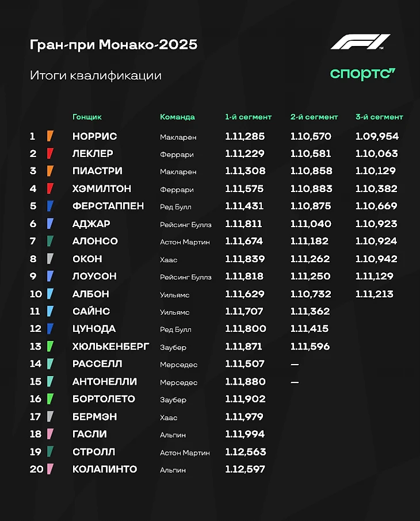Select the Команда column header
This screenshot has height=521, width=420.
(177, 117)
